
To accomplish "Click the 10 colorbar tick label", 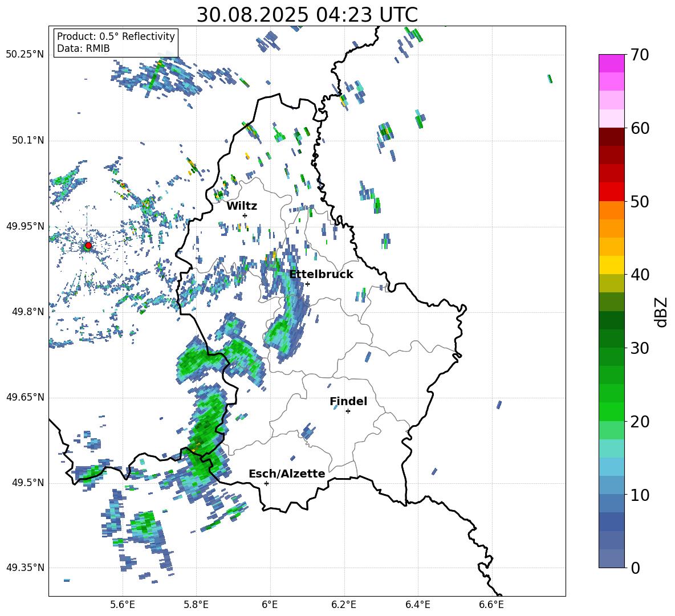I will point(640,495).
